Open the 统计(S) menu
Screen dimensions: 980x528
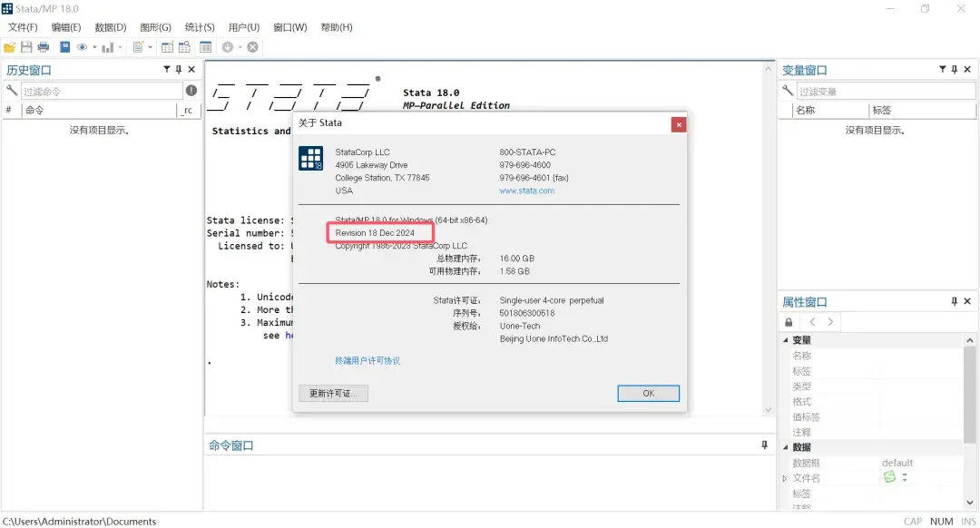click(199, 27)
